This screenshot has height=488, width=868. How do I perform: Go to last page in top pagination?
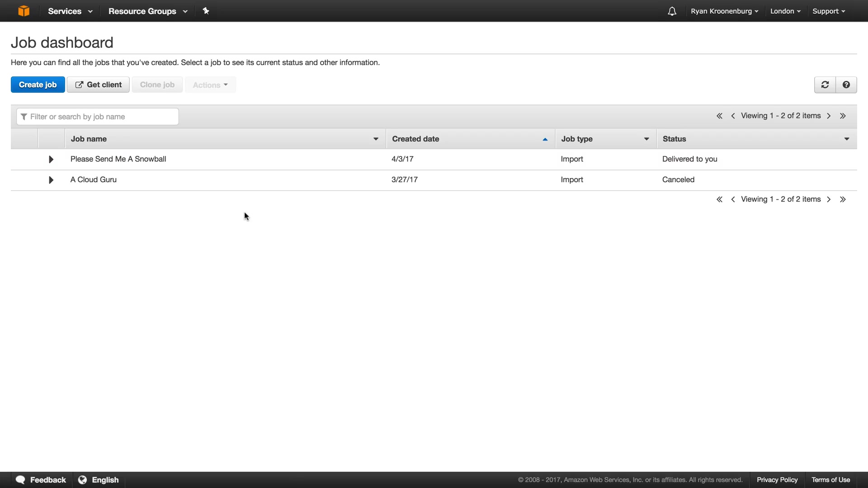tap(843, 116)
